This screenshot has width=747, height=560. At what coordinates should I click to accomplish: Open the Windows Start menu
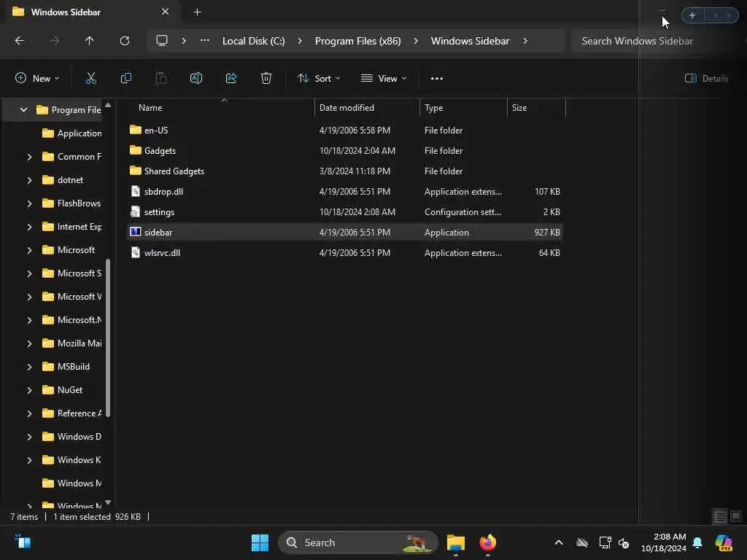point(260,542)
